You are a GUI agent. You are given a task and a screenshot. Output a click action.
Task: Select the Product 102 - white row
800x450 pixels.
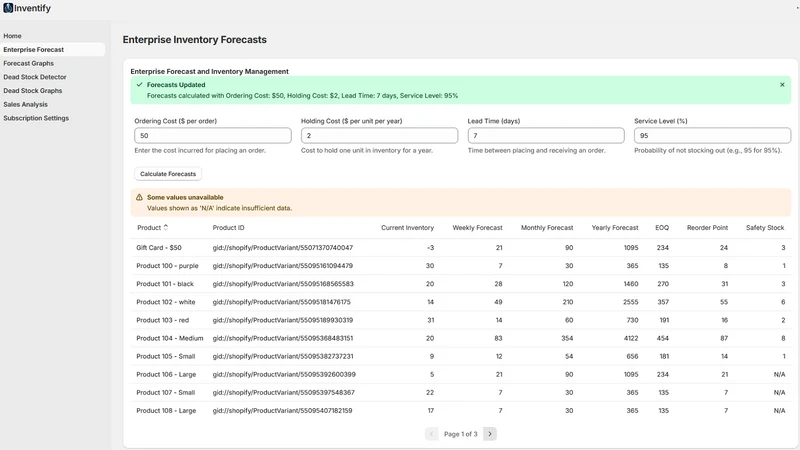pos(461,302)
